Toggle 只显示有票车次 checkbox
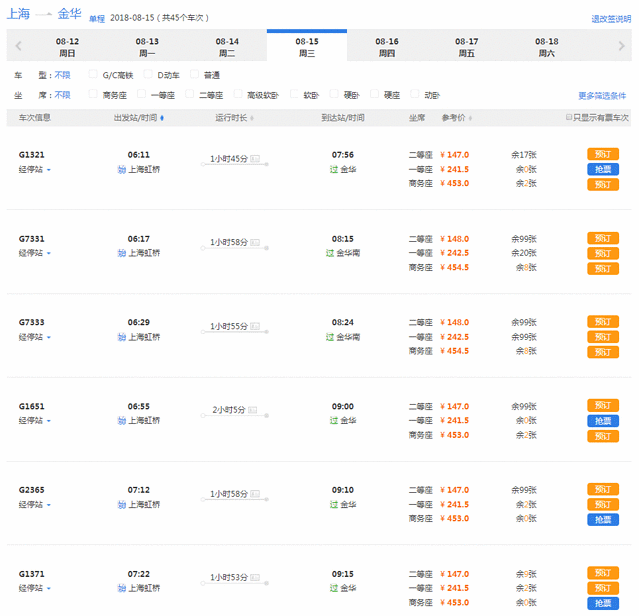Screen dimensions: 639x616 [567, 118]
